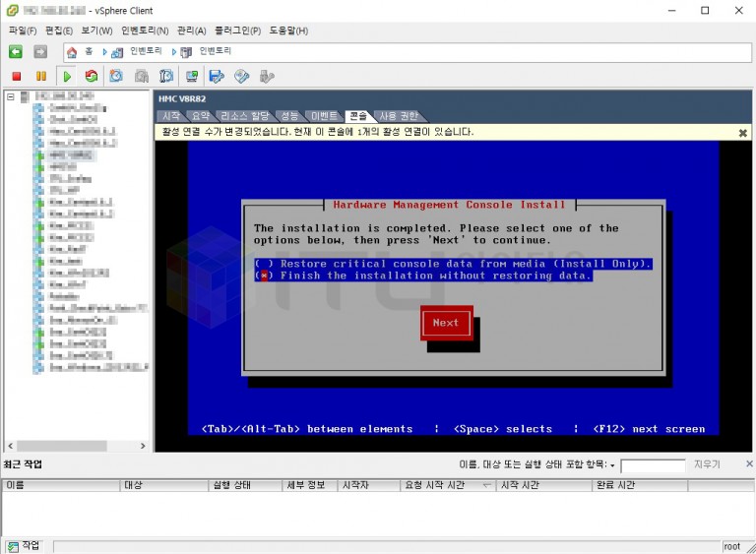Open the filter dropdown arrow in recent tasks
Screen dimensions: 756x554
[612, 465]
